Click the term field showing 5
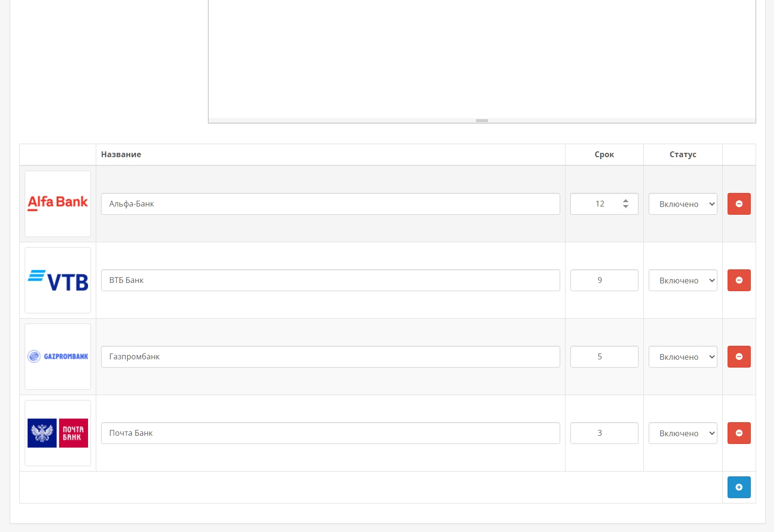 tap(604, 356)
